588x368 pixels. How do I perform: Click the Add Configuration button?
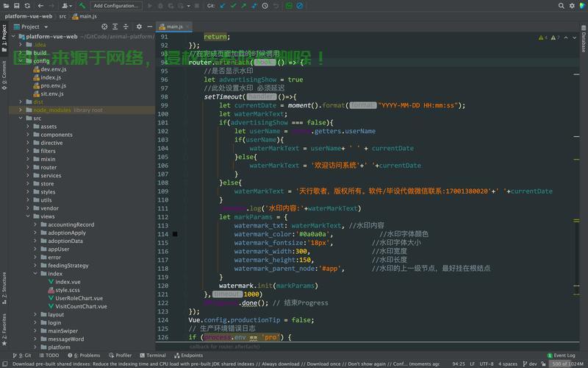click(x=116, y=6)
